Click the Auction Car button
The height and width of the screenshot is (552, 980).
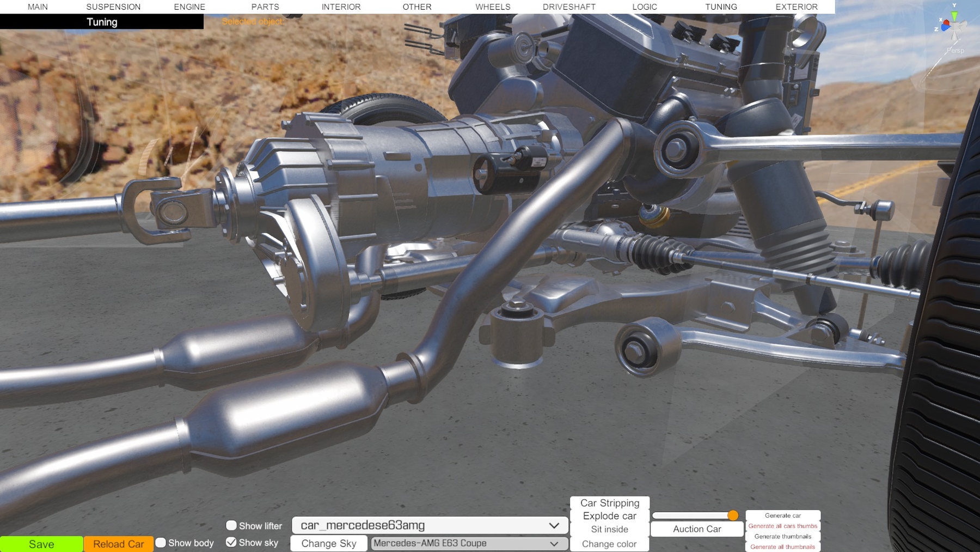coord(697,529)
